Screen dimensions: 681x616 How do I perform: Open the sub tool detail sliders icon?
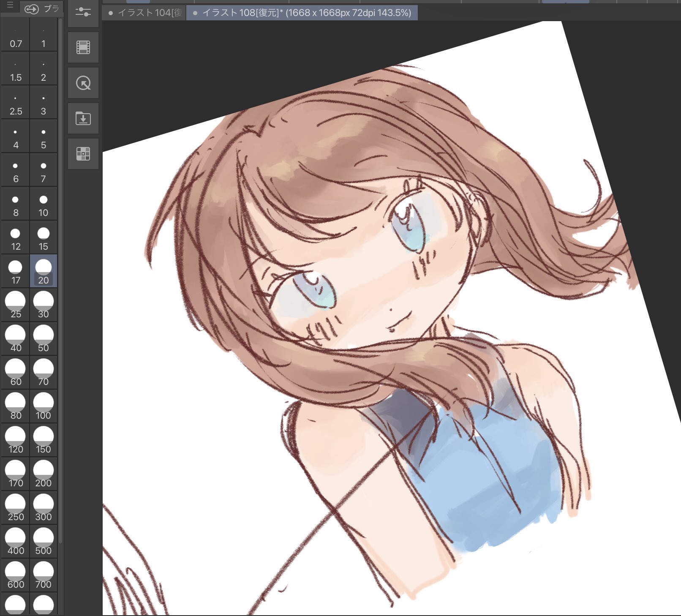(83, 13)
